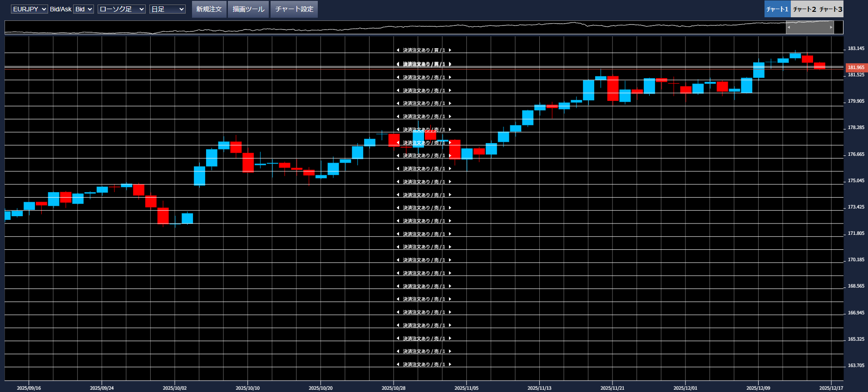Click right arrow of sell order near 166.945
Image resolution: width=868 pixels, height=392 pixels.
pos(450,312)
